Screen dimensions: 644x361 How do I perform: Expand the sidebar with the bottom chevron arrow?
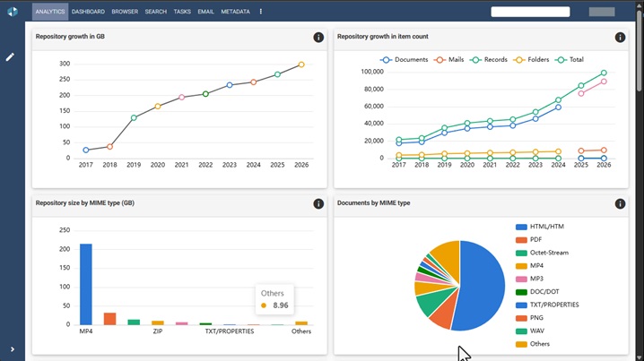point(13,349)
